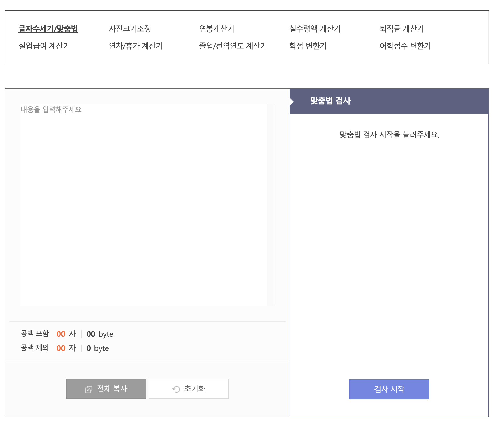Click the 맞춤법 검사 panel header
This screenshot has width=504, height=435.
point(389,101)
